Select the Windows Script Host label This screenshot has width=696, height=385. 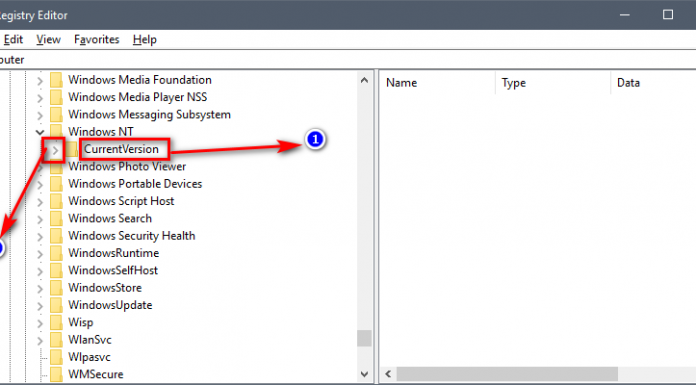(x=121, y=201)
